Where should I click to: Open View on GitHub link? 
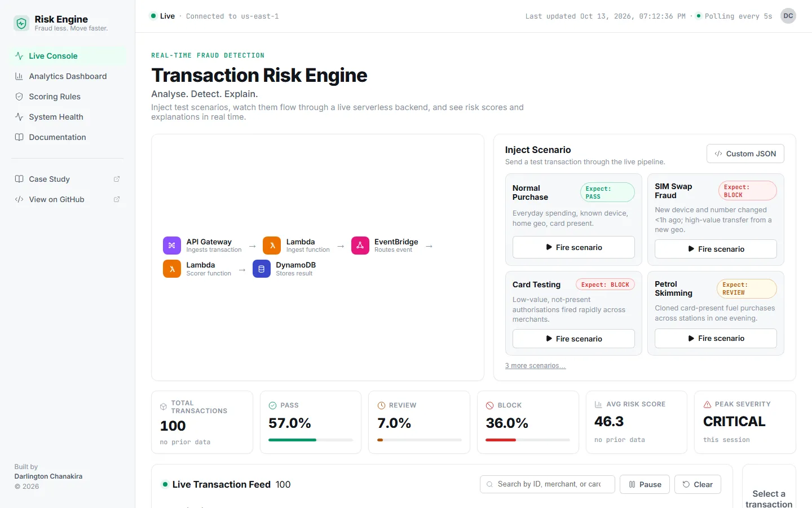(x=68, y=199)
